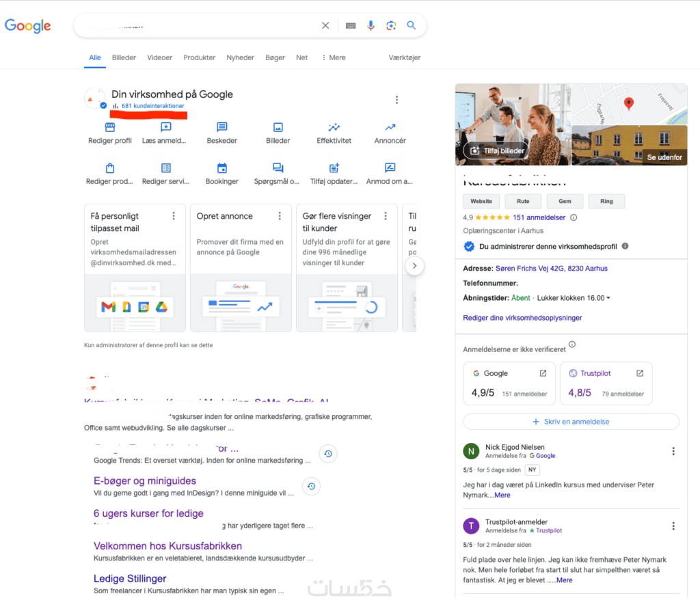The width and height of the screenshot is (700, 609).
Task: Open Effektivitet icon
Action: pos(334,127)
